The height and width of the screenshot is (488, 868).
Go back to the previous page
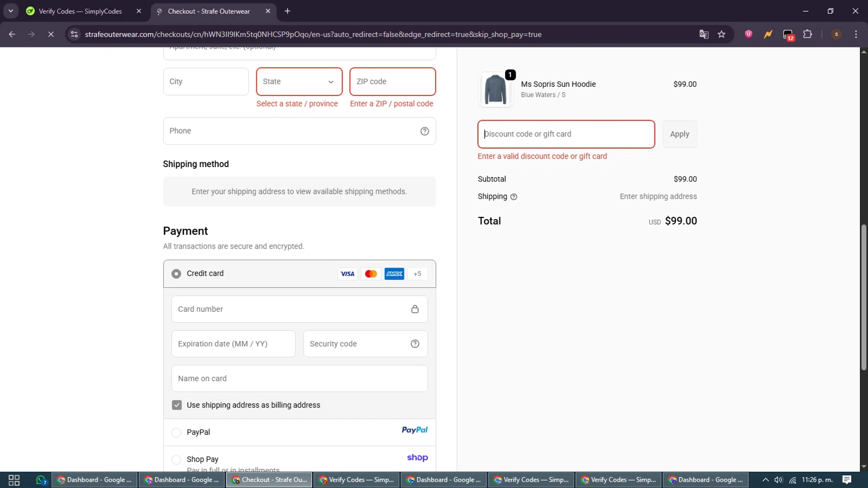(12, 34)
